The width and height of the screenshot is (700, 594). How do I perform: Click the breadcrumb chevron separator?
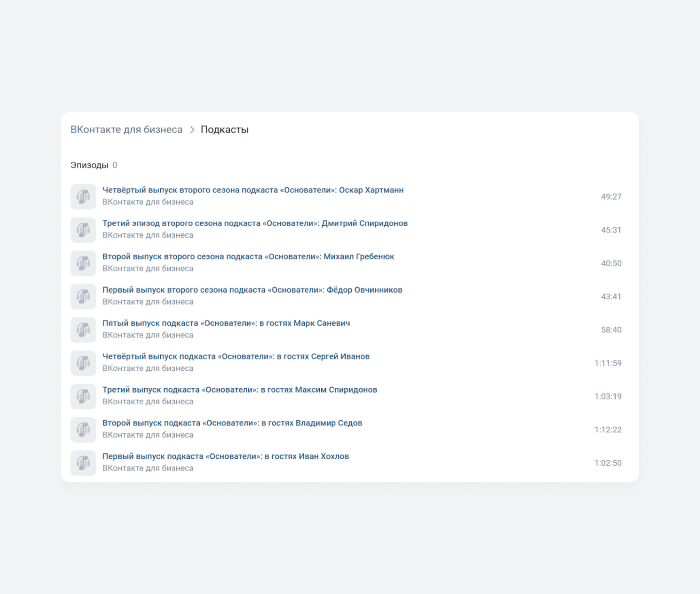(x=192, y=130)
